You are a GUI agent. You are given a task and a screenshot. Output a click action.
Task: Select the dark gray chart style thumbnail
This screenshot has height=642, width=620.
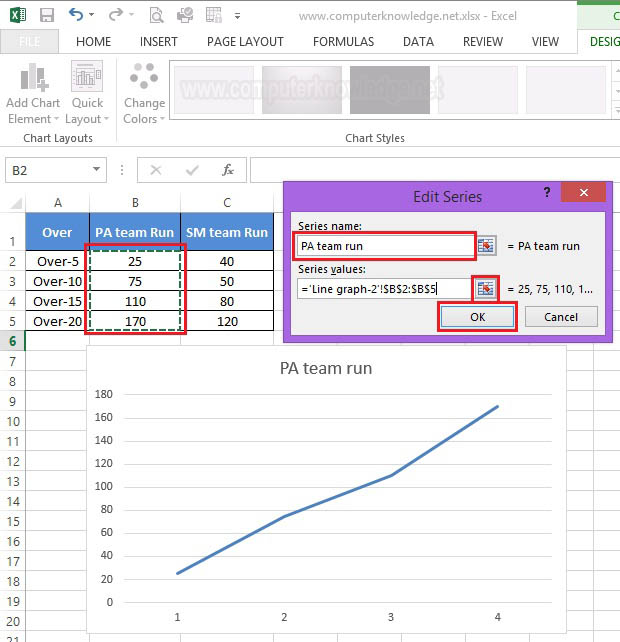pyautogui.click(x=390, y=90)
